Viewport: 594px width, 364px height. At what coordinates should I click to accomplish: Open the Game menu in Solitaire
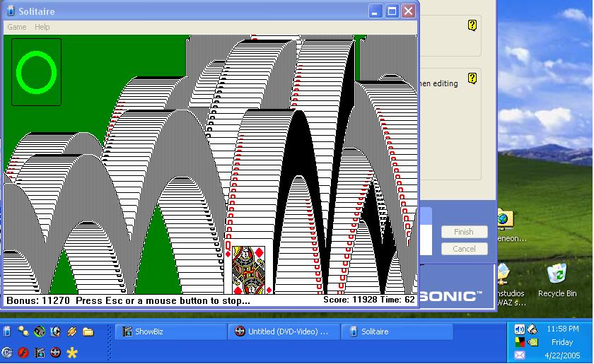(x=16, y=27)
